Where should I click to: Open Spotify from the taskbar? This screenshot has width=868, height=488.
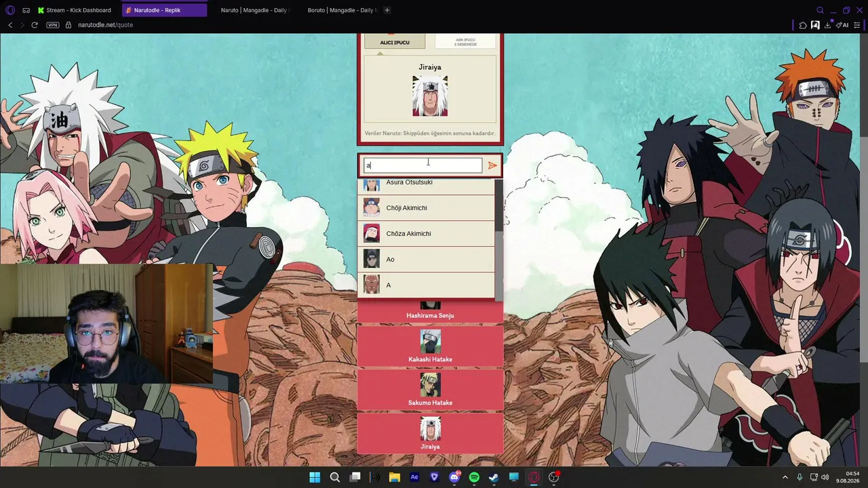[474, 477]
